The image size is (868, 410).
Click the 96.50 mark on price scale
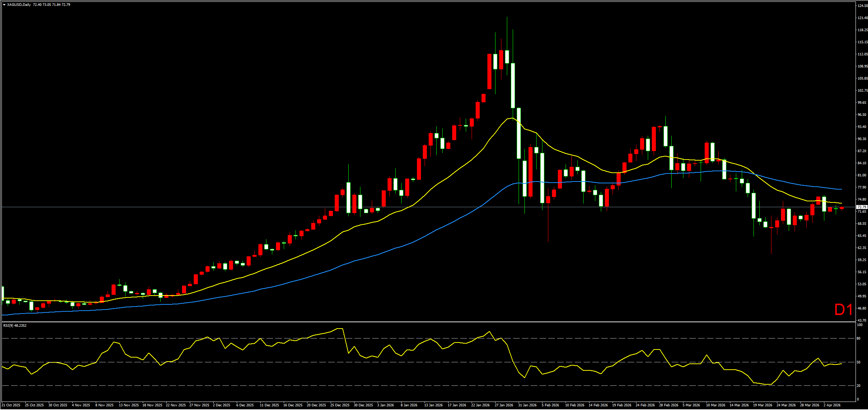[x=861, y=115]
